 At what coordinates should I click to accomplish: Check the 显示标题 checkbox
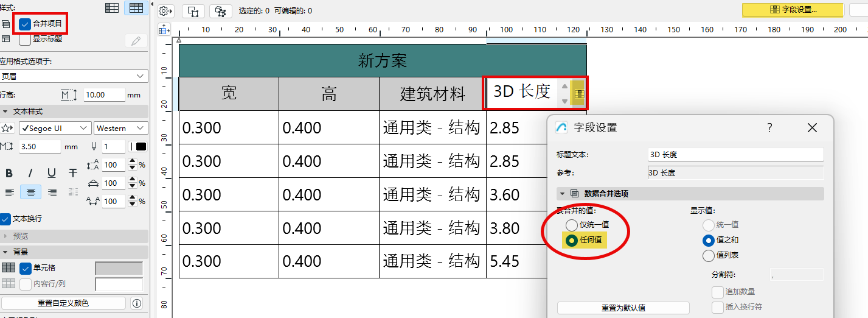click(x=25, y=40)
